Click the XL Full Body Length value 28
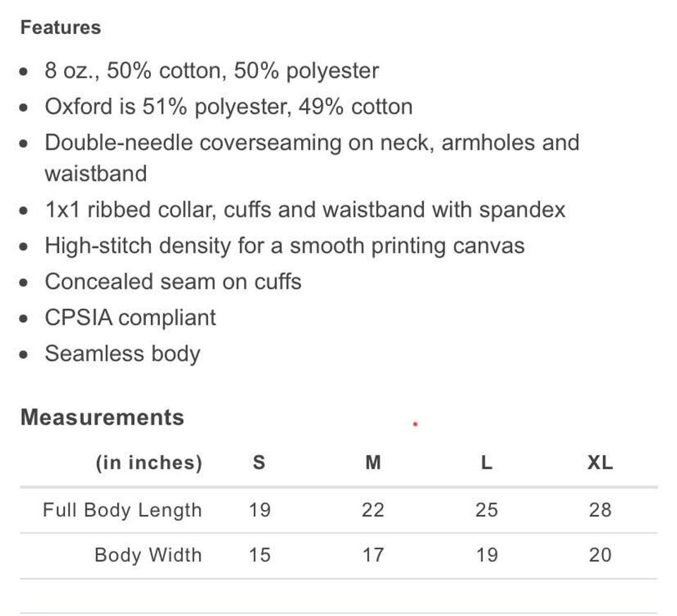 [x=600, y=510]
